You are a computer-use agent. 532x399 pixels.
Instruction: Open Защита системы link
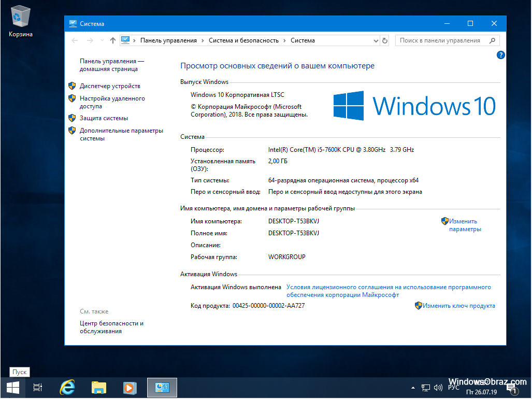[x=104, y=118]
